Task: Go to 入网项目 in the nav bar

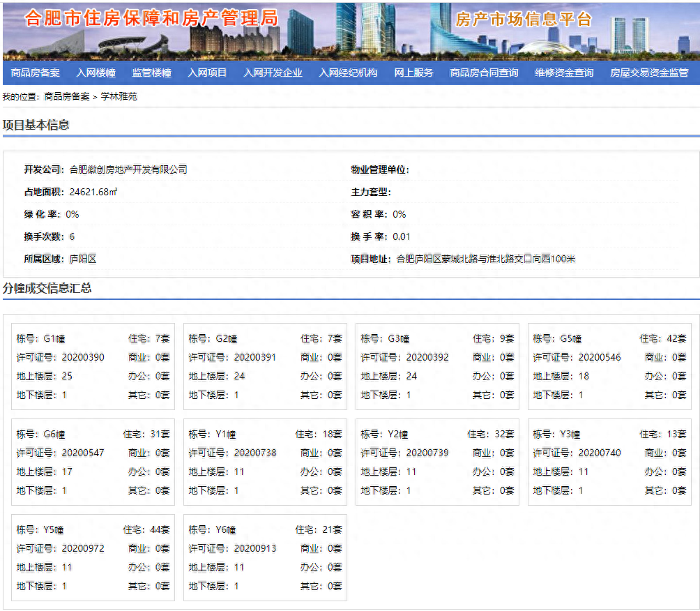Action: [x=207, y=73]
